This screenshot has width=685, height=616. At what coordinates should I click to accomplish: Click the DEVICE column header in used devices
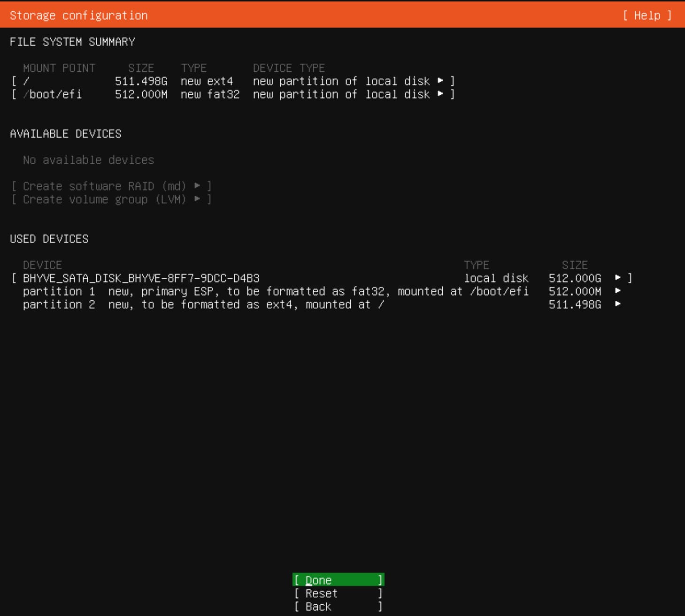42,265
